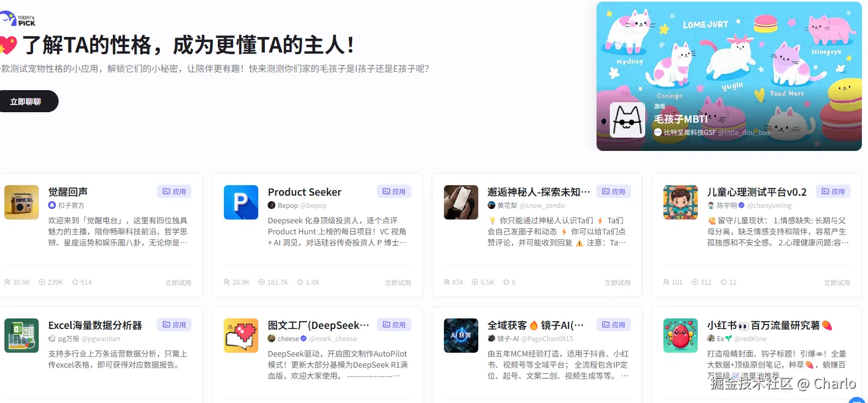Open the 邂逅神秘人 app icon

[461, 202]
